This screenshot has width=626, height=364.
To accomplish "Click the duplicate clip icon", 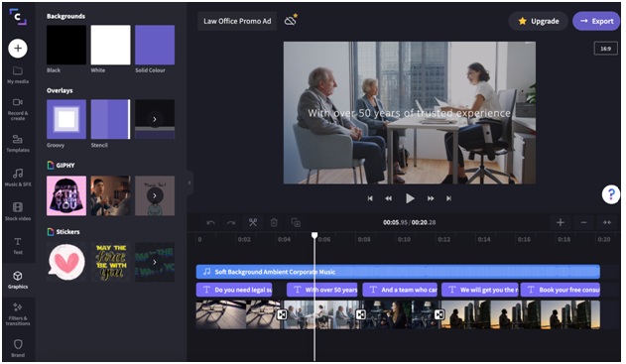I will pos(296,223).
